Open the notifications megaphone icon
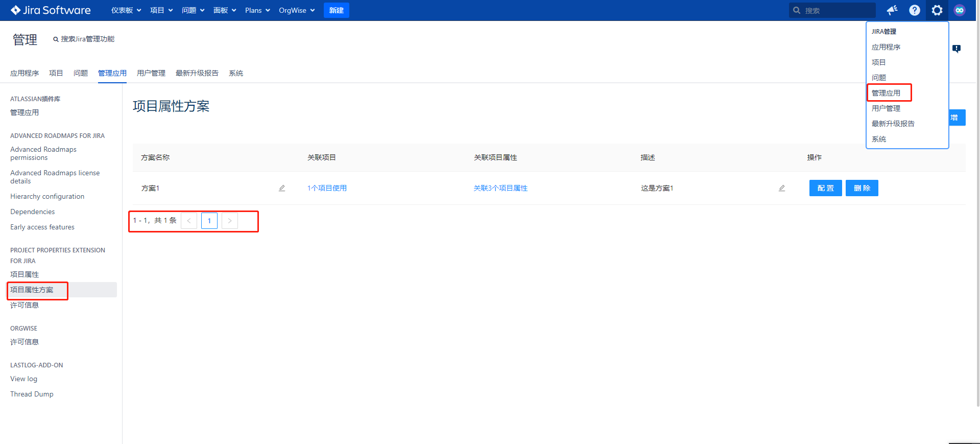Image resolution: width=980 pixels, height=444 pixels. tap(892, 10)
